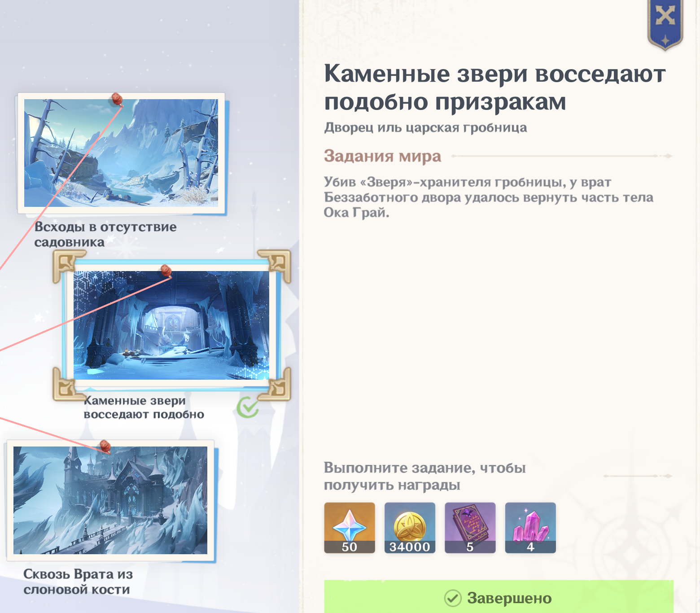Click the subtitle «Дворец иль царская гробница»
This screenshot has height=613, width=700.
pos(425,127)
